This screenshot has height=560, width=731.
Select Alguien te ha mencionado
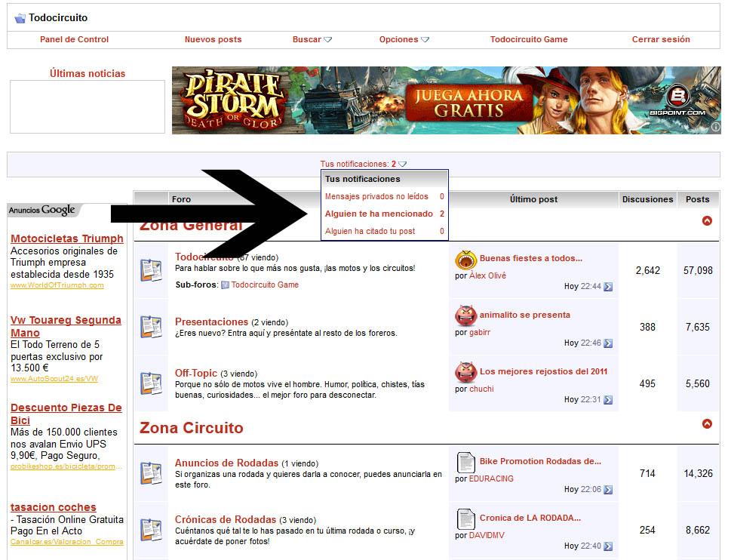coord(385,214)
